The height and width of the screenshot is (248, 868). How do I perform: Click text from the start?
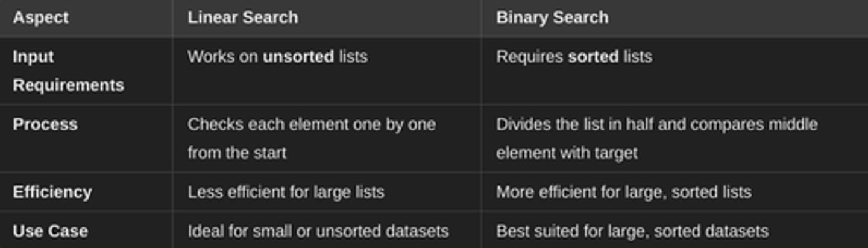tap(237, 153)
